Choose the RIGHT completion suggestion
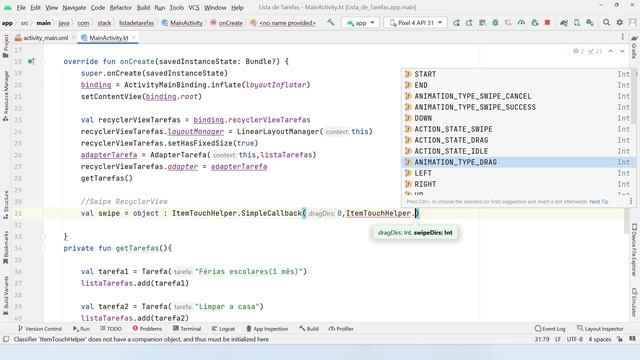Image resolution: width=640 pixels, height=360 pixels. point(517,184)
